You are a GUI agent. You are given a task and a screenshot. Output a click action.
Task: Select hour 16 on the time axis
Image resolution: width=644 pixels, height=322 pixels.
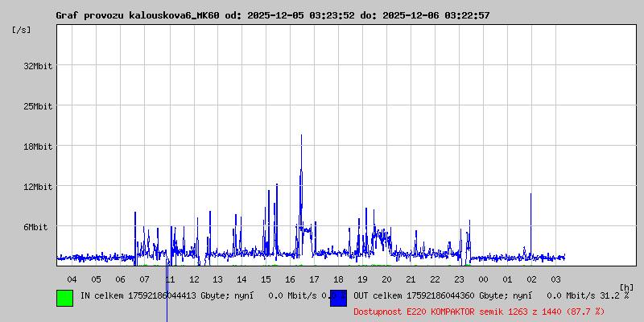[290, 279]
